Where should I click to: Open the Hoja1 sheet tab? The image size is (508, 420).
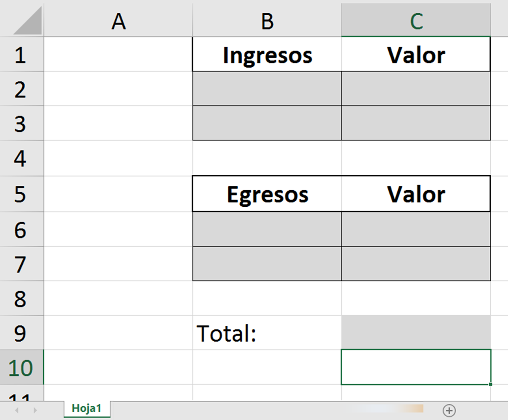click(87, 409)
